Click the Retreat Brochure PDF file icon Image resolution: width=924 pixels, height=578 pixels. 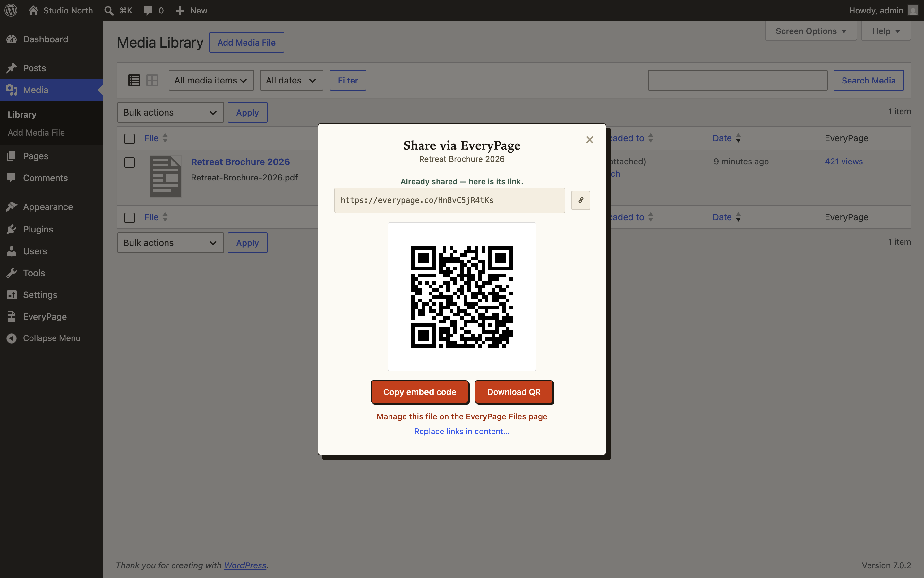165,177
